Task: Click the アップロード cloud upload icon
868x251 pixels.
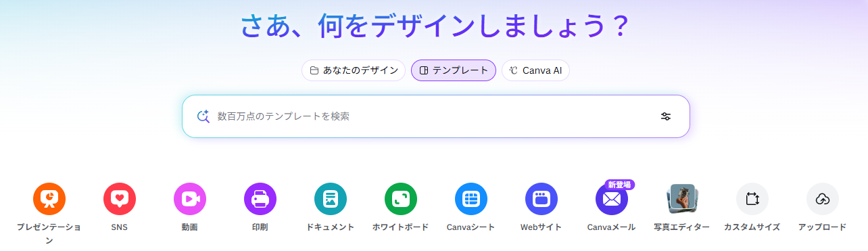Action: click(823, 199)
